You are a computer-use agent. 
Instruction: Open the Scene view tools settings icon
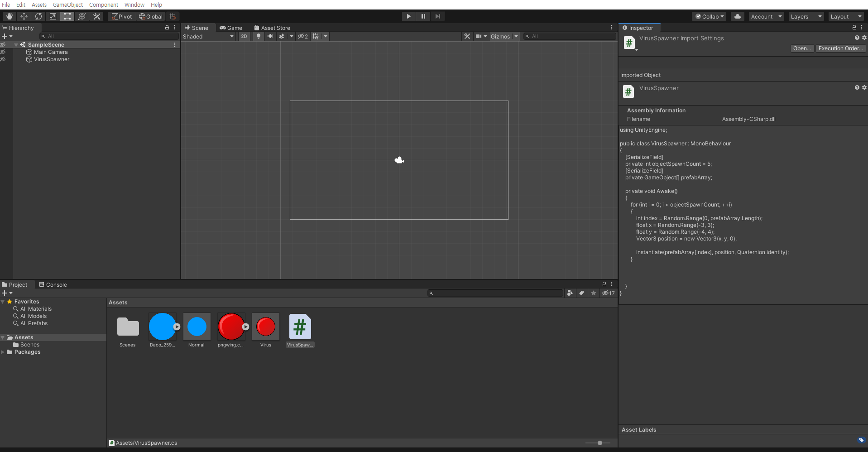(x=467, y=36)
